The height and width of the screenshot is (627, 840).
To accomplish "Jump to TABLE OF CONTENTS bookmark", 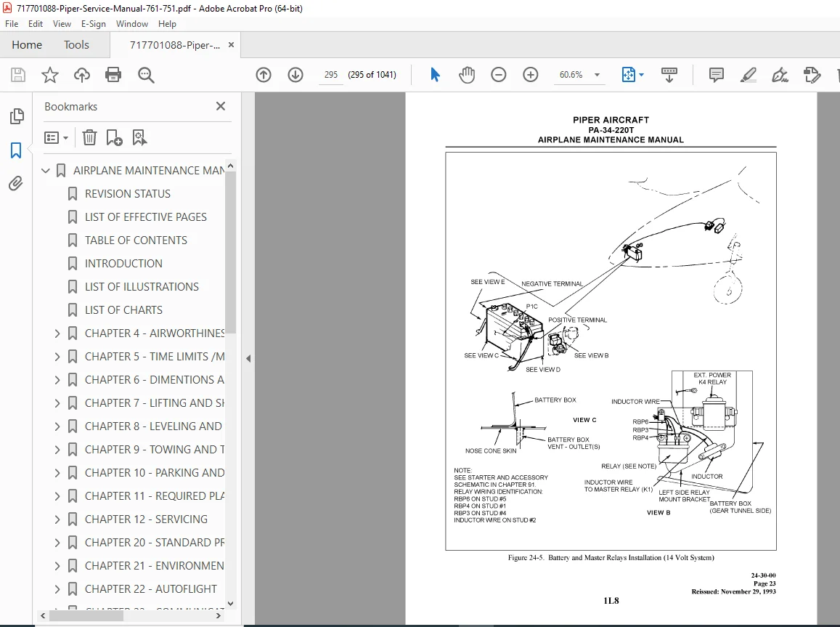I will click(136, 240).
